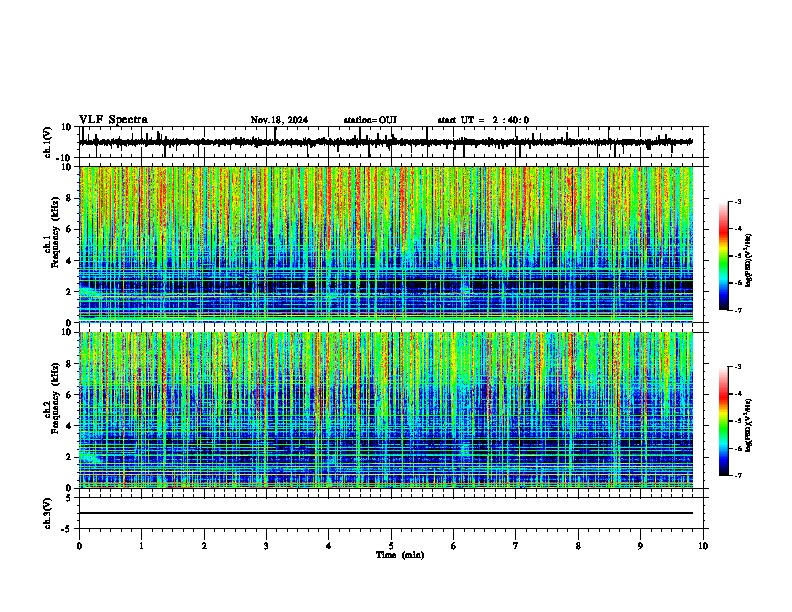
Task: Click the "-5" tick of ch.3(V) axis
Action: [68, 529]
